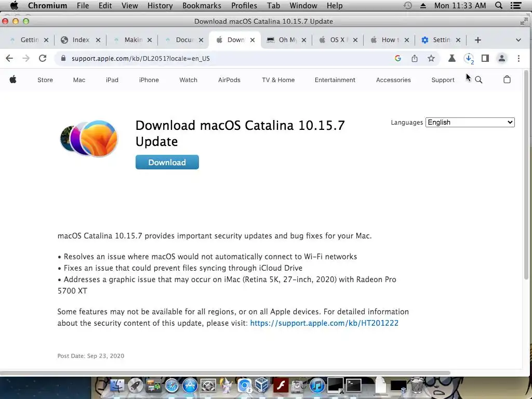Expand the tab search chevron
Screen dimensions: 532x399
[x=518, y=40]
